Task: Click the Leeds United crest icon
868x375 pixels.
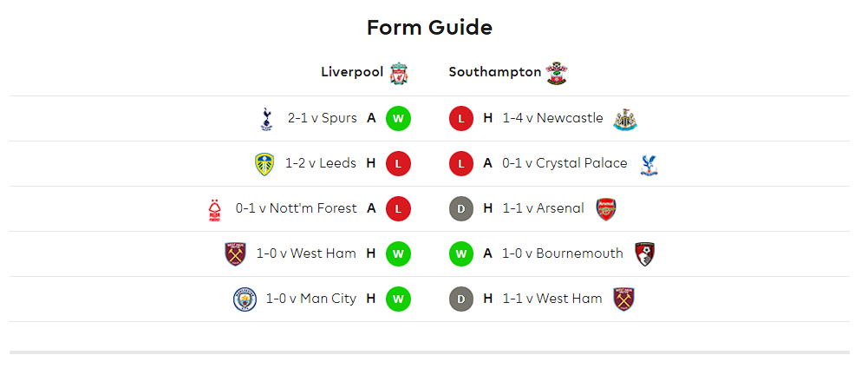Action: coord(264,164)
